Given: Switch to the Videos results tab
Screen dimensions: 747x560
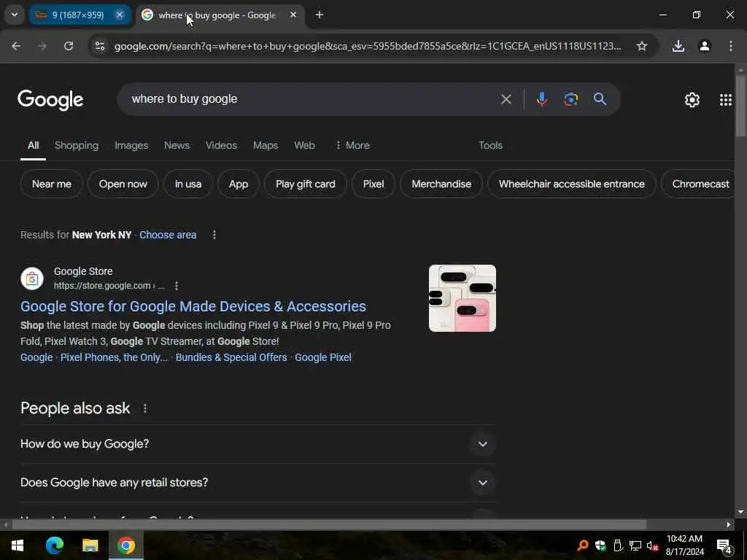Looking at the screenshot, I should (x=221, y=145).
